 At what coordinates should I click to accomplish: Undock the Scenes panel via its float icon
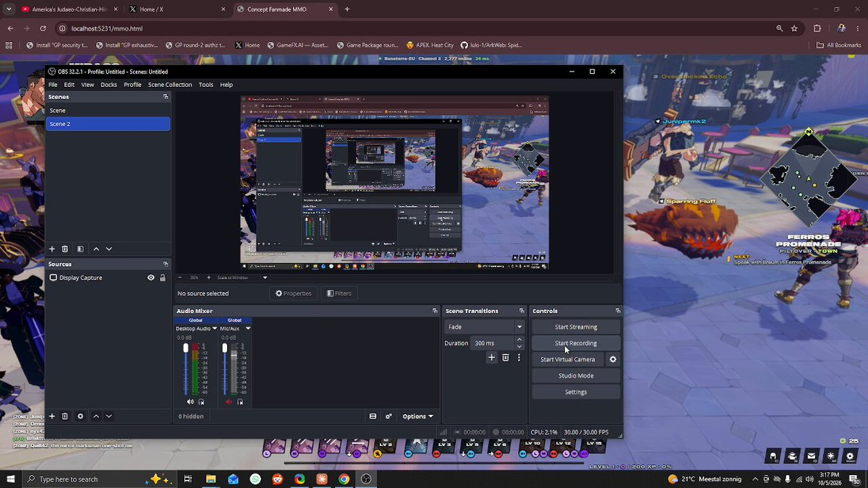(166, 97)
